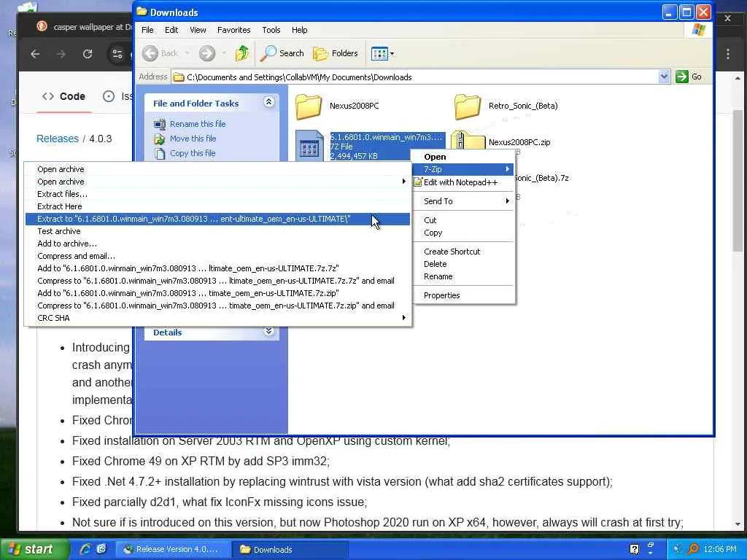Viewport: 747px width, 560px height.
Task: Choose Extract Here
Action: pos(217,206)
